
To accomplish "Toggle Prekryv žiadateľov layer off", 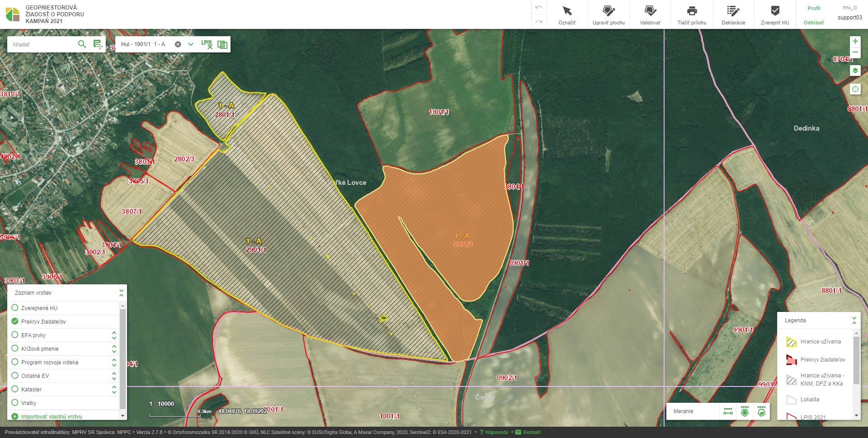I will 15,321.
